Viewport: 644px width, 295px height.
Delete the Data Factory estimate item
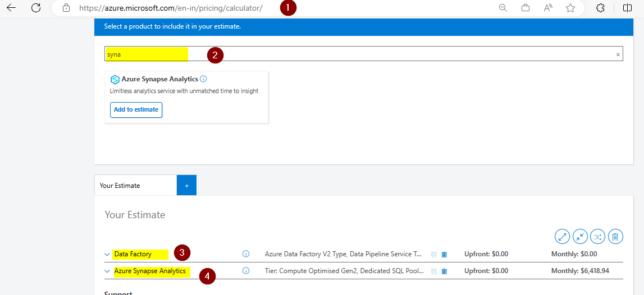[x=444, y=255]
